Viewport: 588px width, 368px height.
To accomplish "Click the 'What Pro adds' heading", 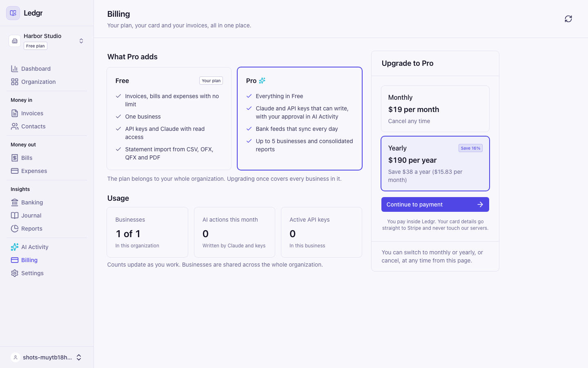I will tap(132, 57).
